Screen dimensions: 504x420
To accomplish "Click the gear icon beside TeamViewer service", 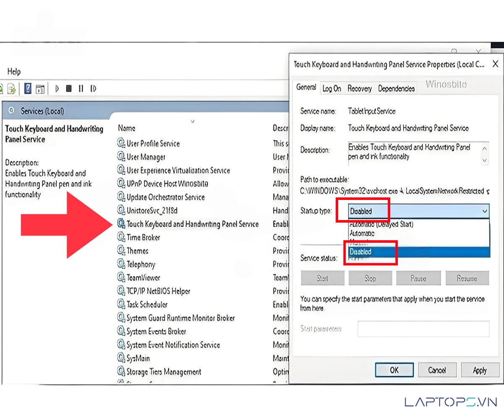I will pyautogui.click(x=121, y=278).
